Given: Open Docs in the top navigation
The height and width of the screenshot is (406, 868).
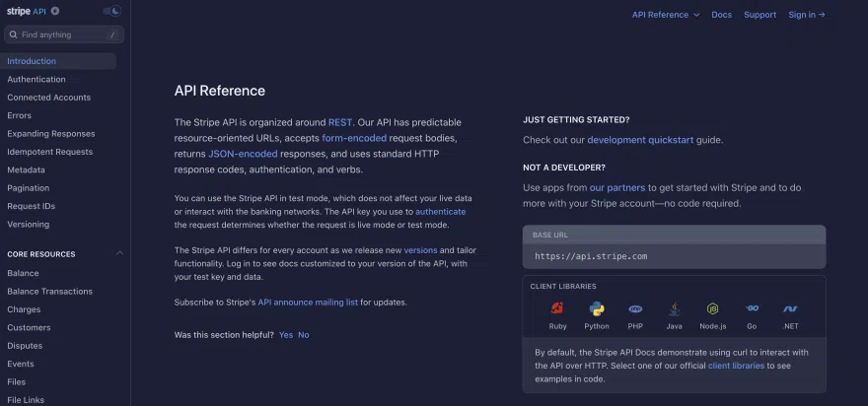Looking at the screenshot, I should (x=721, y=15).
